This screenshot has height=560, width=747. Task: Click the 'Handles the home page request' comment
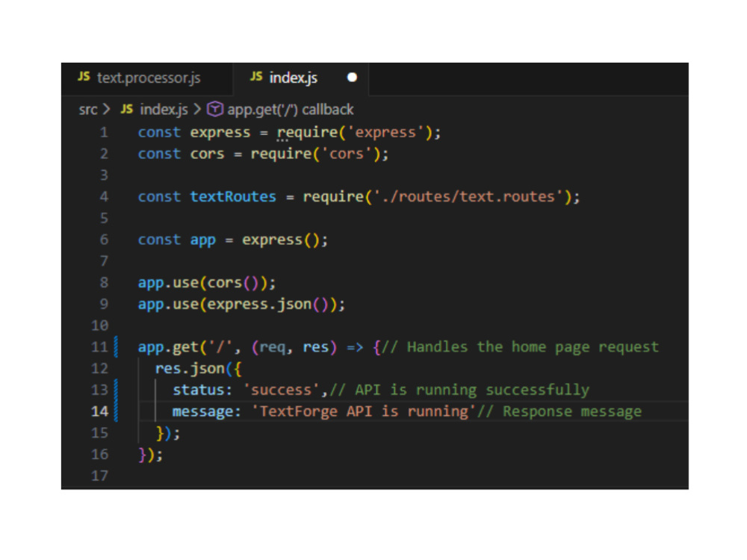coord(520,347)
